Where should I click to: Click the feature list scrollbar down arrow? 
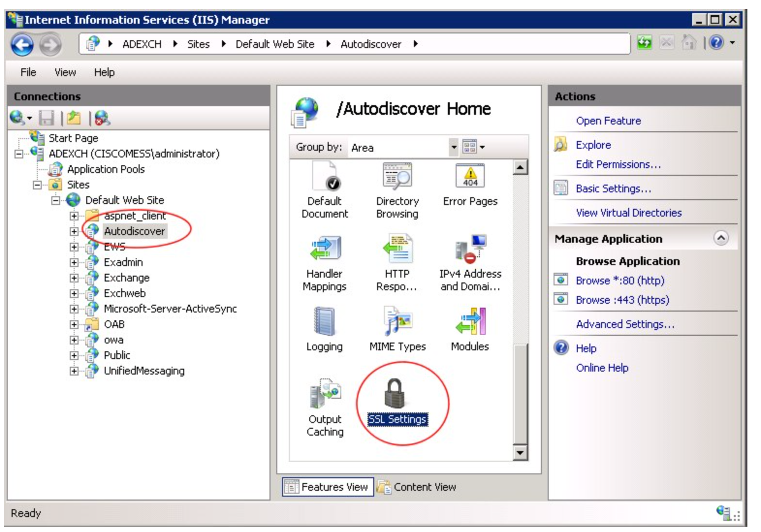click(520, 453)
